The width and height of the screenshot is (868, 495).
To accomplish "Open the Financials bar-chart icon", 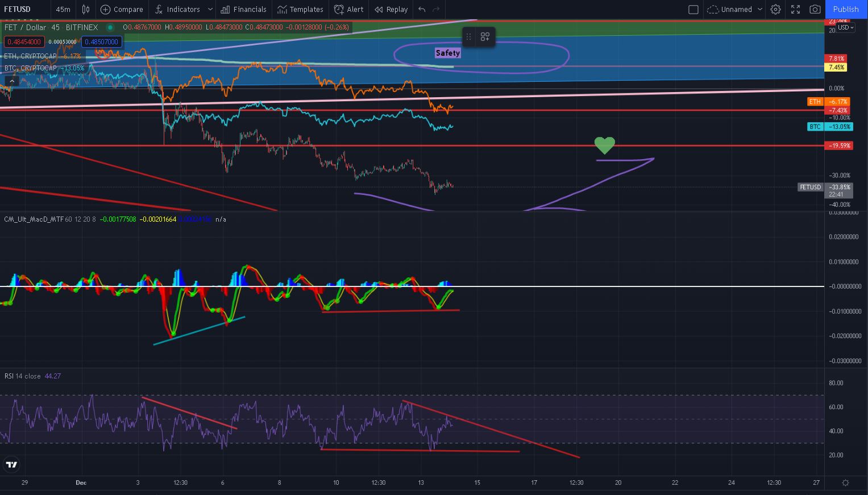I will click(225, 9).
